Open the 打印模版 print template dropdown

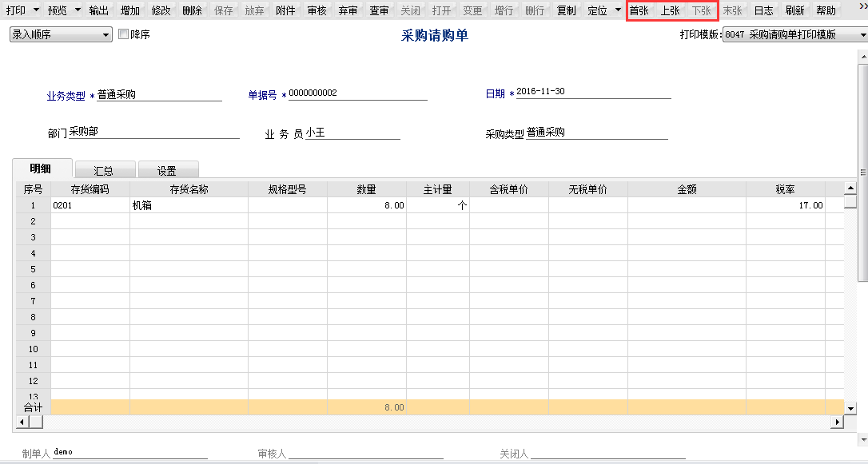click(862, 35)
